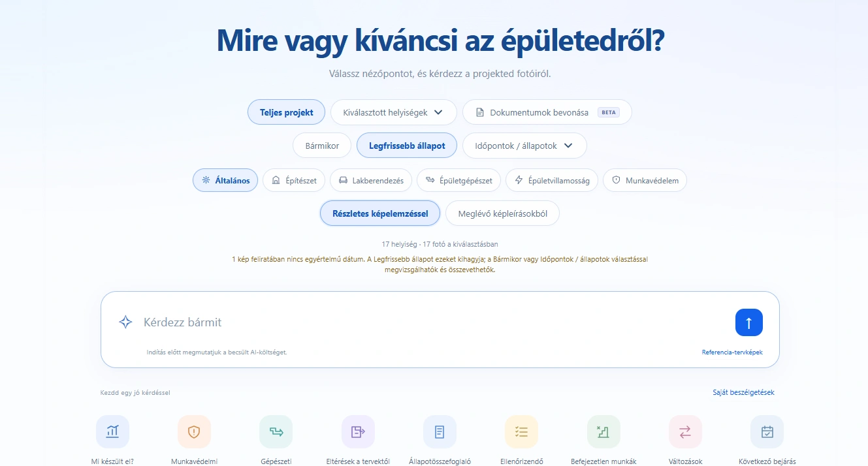The height and width of the screenshot is (466, 868).
Task: Click the Mi készült el? chart icon
Action: 112,431
